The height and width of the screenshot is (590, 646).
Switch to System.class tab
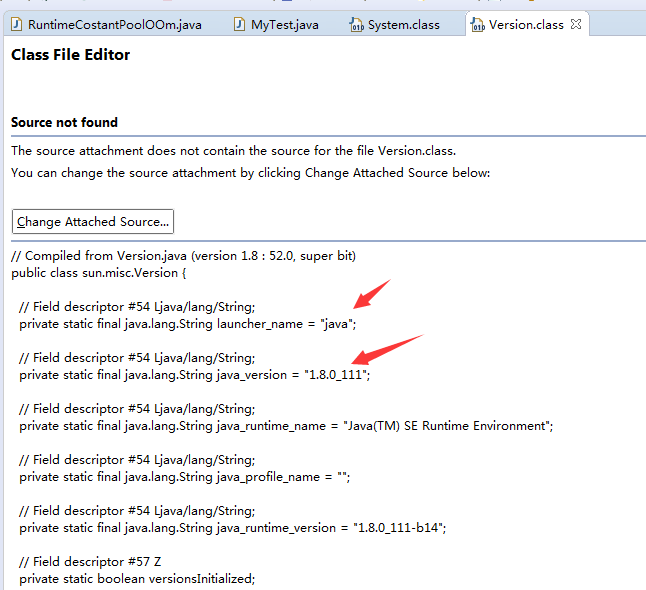click(395, 25)
